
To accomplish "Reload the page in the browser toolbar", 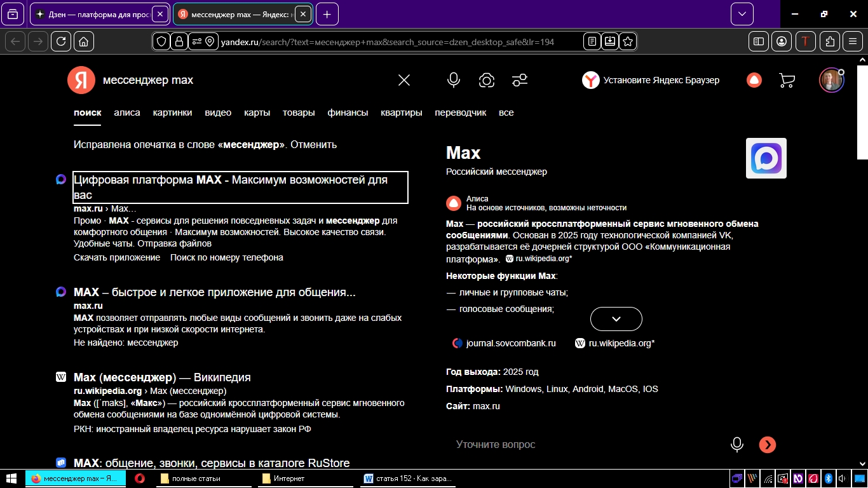I will [x=61, y=41].
